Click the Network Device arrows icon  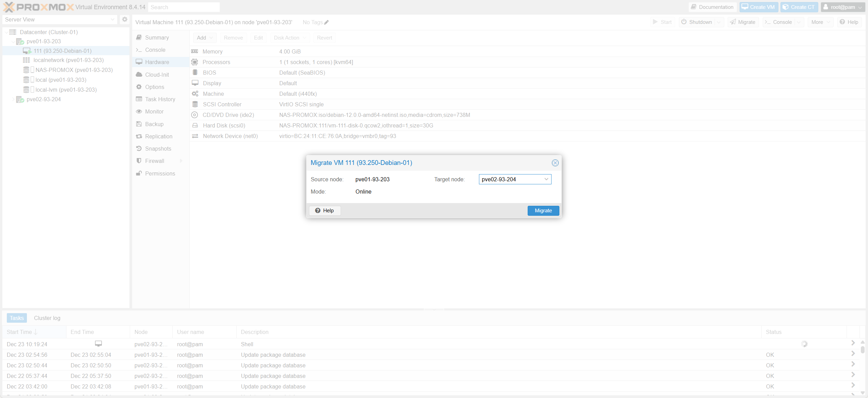[x=195, y=136]
